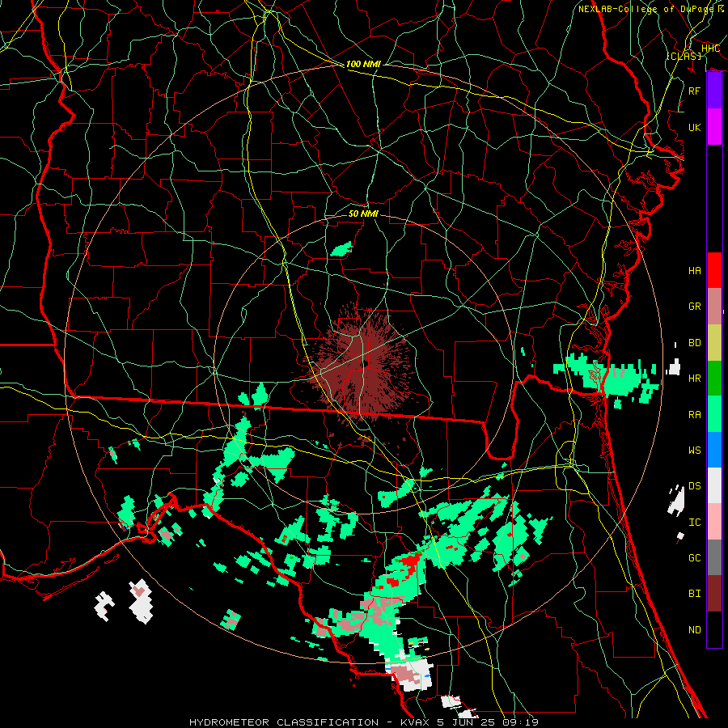Click the RF purple legend swatch
The image size is (728, 728).
(714, 91)
